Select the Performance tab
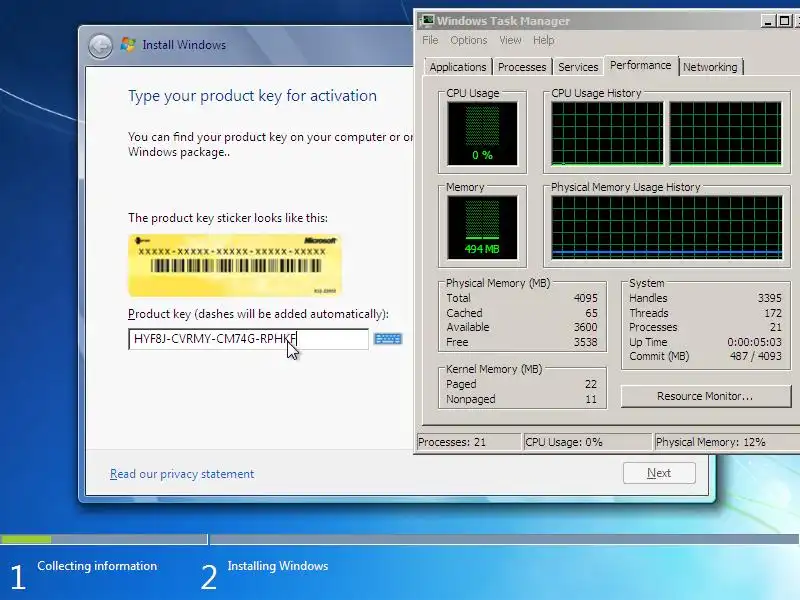The height and width of the screenshot is (600, 800). pyautogui.click(x=641, y=65)
